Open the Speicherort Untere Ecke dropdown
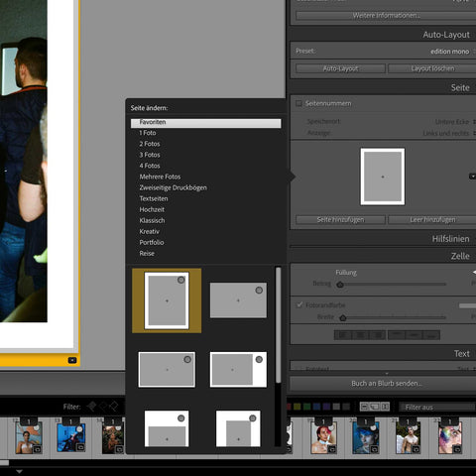The image size is (476, 476). (455, 122)
